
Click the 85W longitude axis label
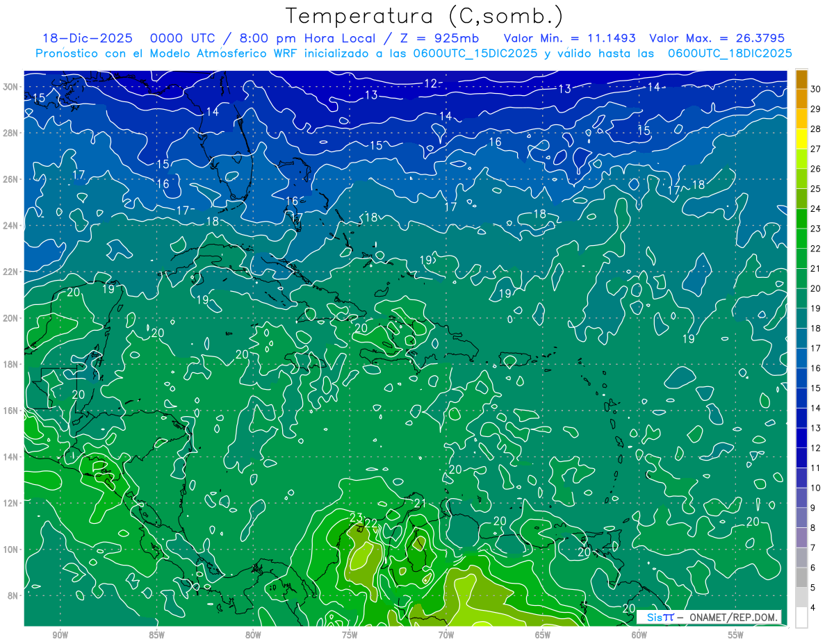(x=156, y=635)
